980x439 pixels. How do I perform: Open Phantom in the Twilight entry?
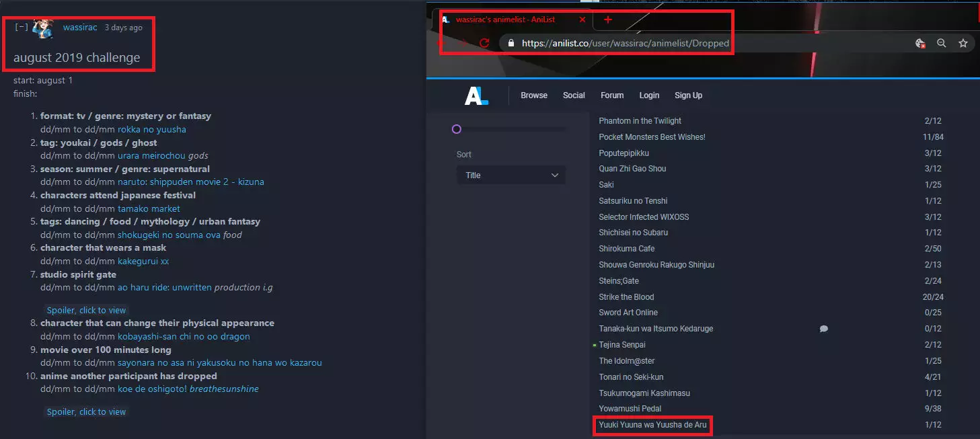tap(640, 121)
